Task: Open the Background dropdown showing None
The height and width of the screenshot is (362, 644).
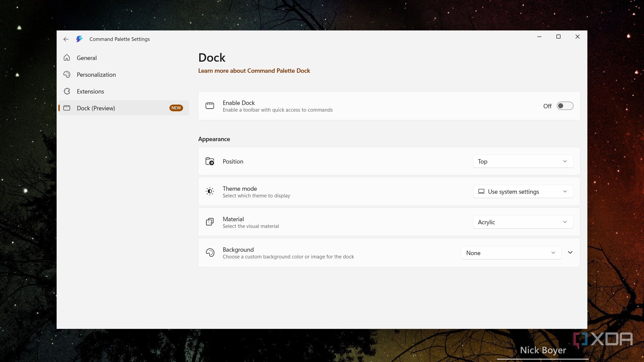Action: click(511, 253)
